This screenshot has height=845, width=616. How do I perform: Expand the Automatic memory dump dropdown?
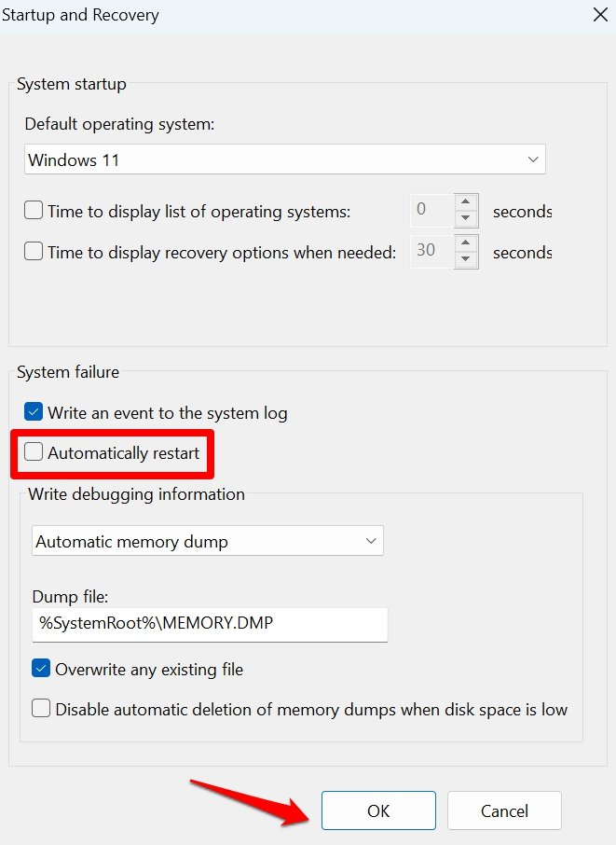pos(207,541)
